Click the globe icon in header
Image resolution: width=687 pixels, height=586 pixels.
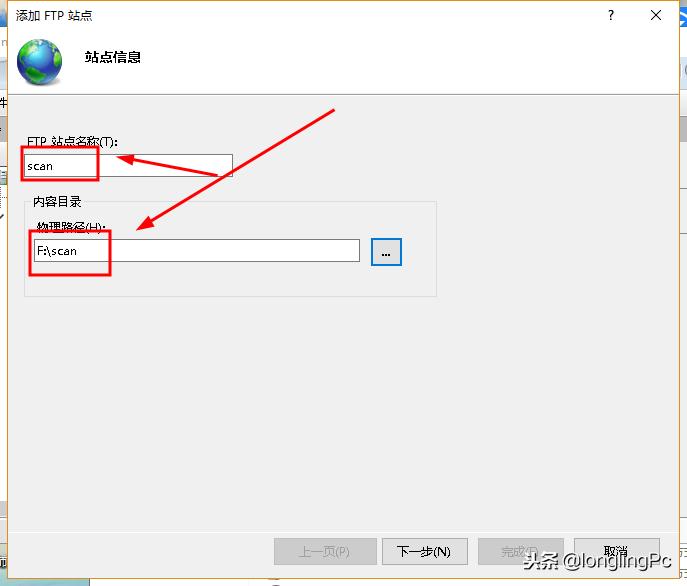(39, 62)
